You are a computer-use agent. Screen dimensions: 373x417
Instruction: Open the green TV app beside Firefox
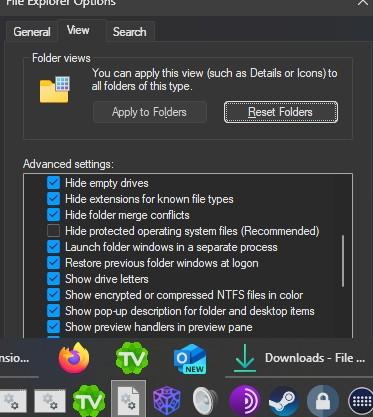(x=132, y=359)
